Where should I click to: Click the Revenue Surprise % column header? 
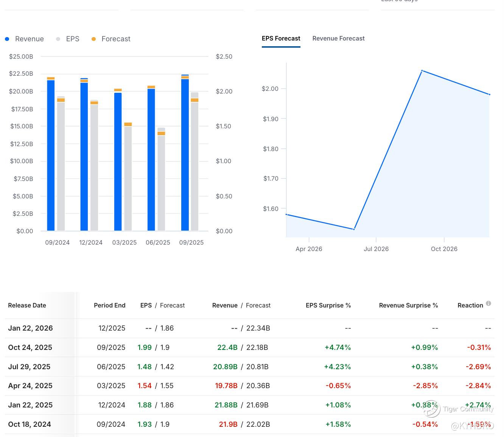click(x=408, y=305)
